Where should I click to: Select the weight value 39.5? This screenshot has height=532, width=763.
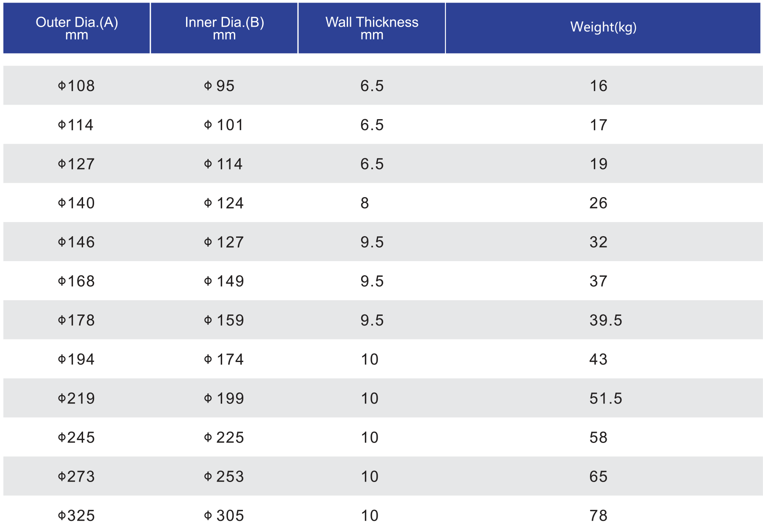tap(606, 320)
